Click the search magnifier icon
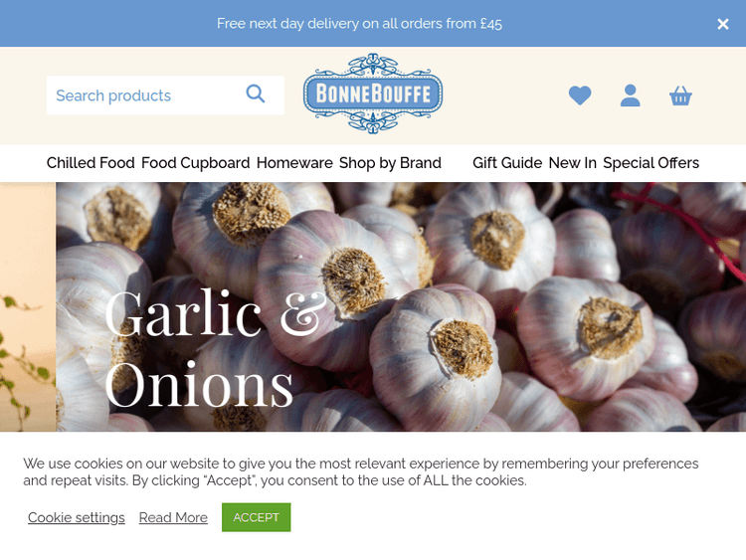This screenshot has width=746, height=560. (255, 93)
